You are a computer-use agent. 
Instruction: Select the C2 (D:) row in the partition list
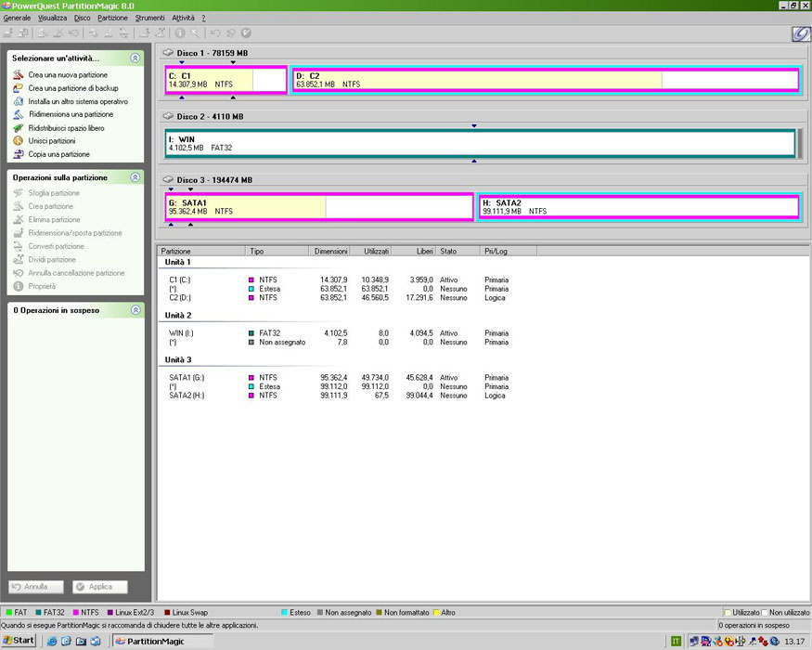point(339,297)
